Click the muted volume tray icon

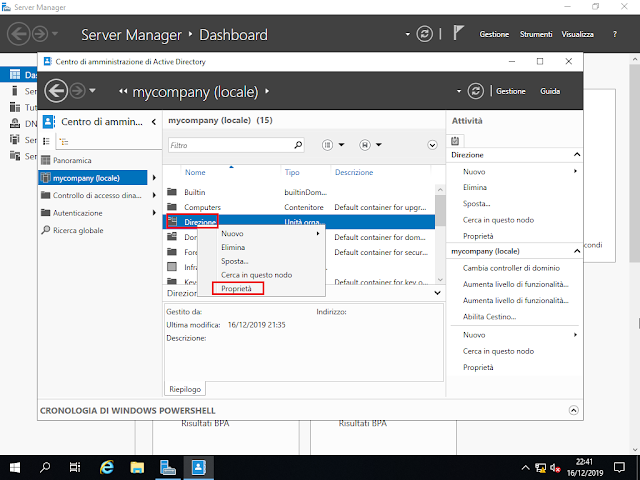(555, 468)
